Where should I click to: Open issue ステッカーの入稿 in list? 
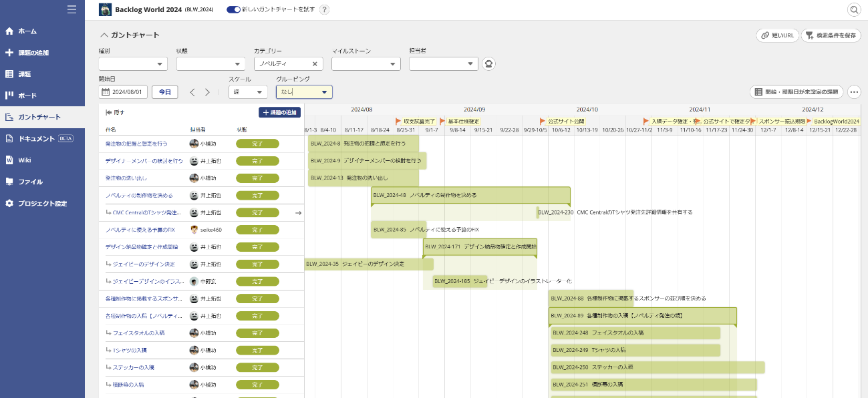point(134,367)
